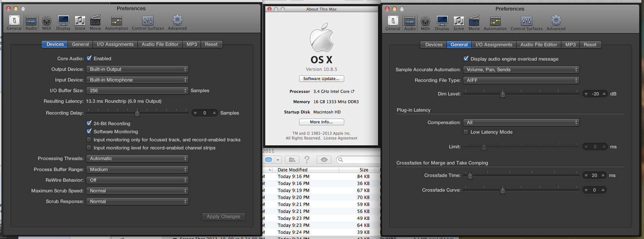Open Display icon in right Preferences window
This screenshot has height=239, width=644.
442,23
